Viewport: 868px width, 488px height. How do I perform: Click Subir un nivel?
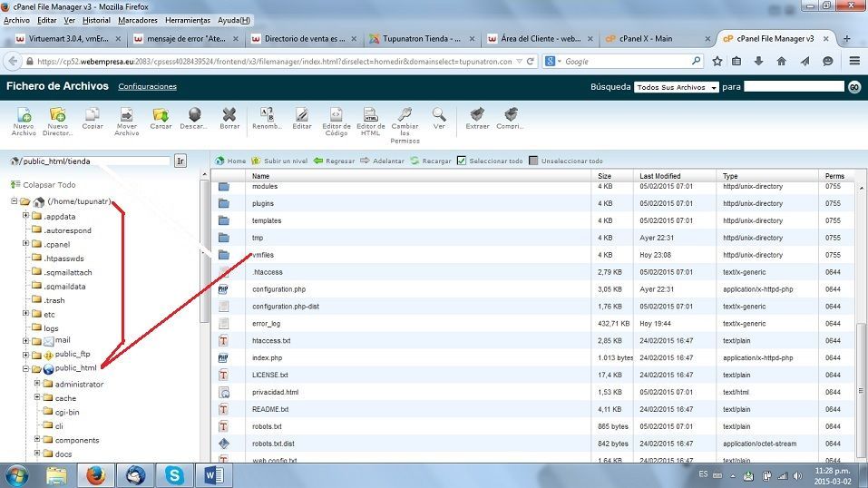click(x=279, y=161)
